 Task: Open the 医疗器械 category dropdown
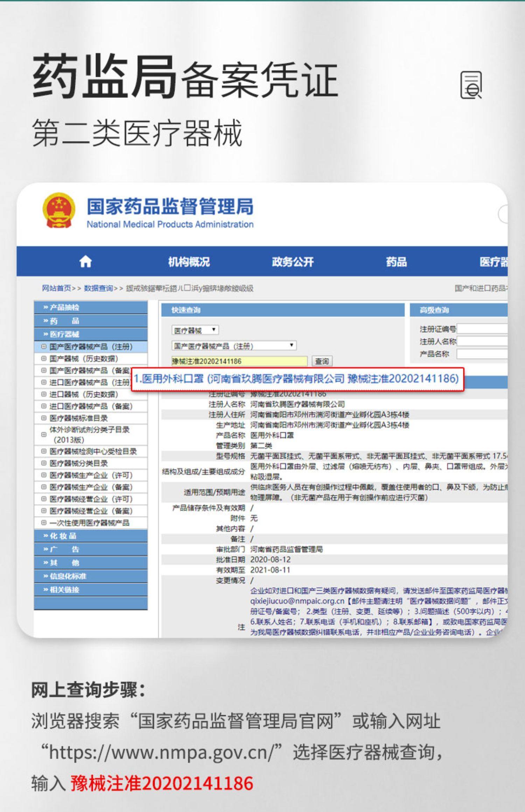click(x=195, y=330)
